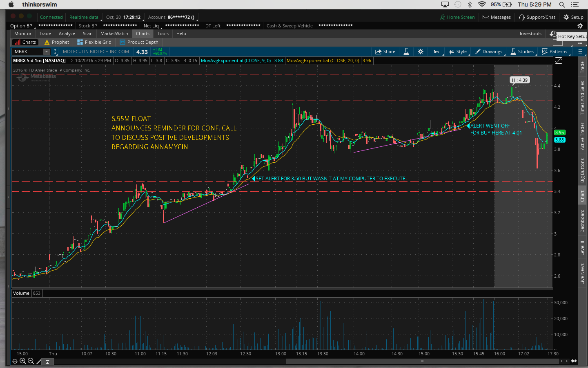
Task: Click the Share button
Action: 385,52
